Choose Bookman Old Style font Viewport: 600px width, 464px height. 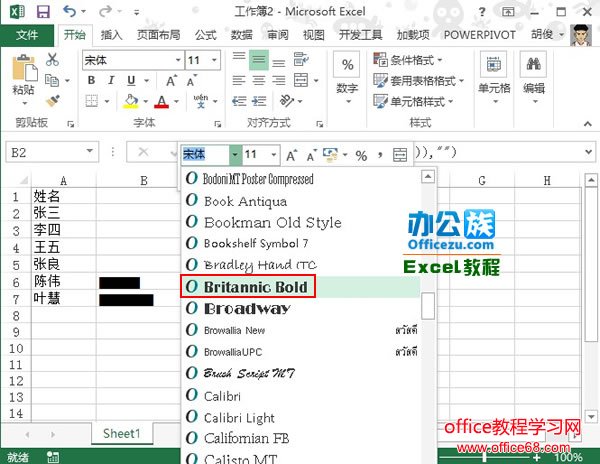[x=300, y=222]
